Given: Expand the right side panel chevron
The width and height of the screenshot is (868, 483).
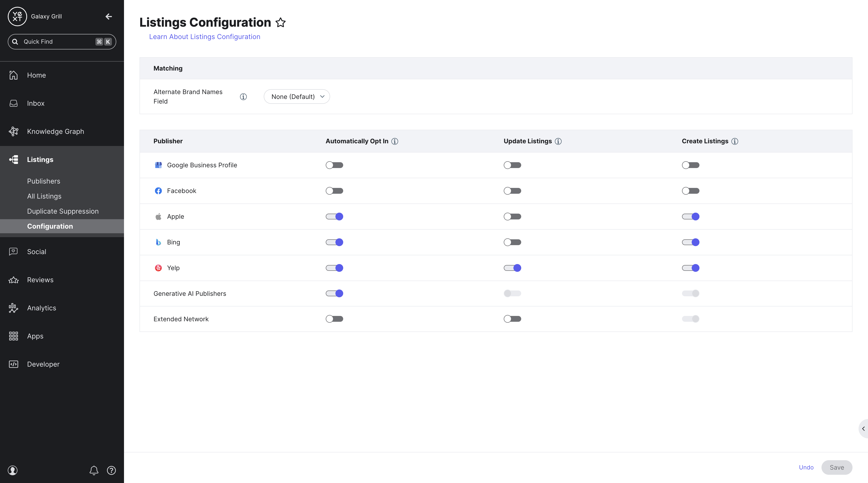Looking at the screenshot, I should coord(863,429).
